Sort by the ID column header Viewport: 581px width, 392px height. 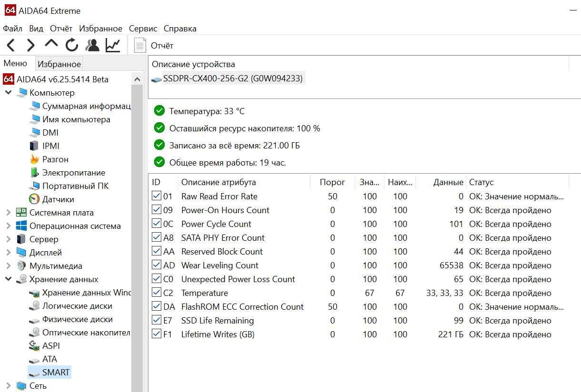pyautogui.click(x=163, y=182)
